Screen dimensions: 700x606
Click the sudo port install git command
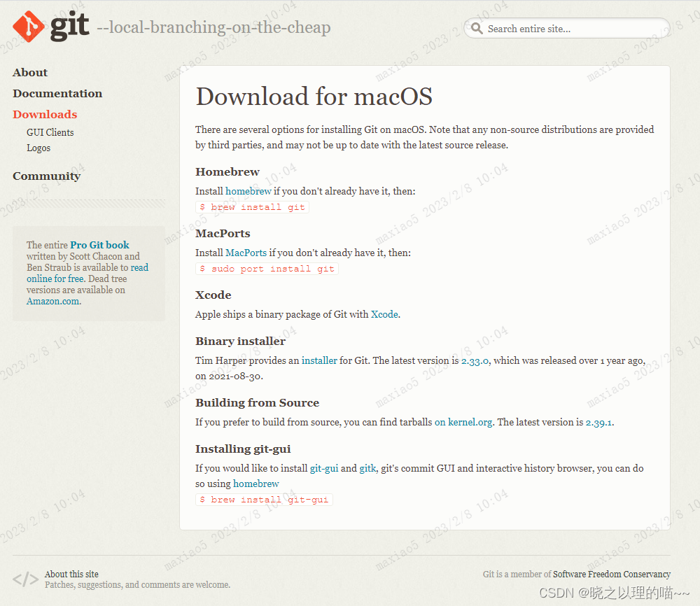(x=267, y=269)
